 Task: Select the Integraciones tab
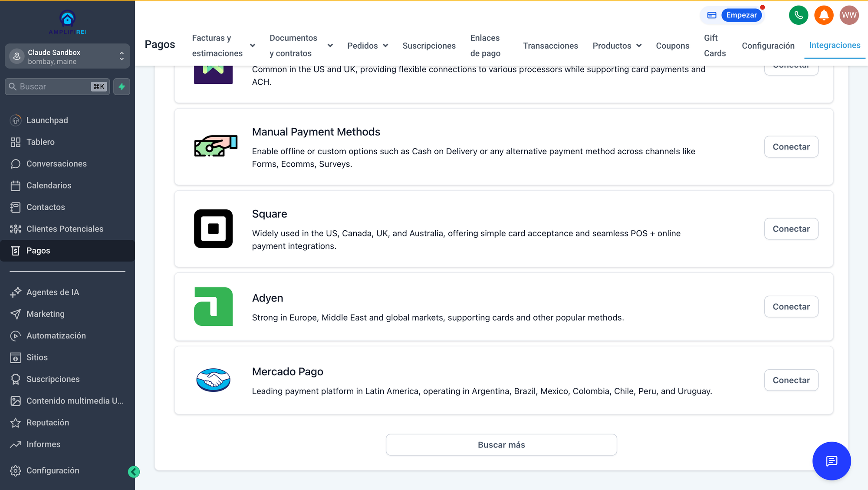pos(835,45)
